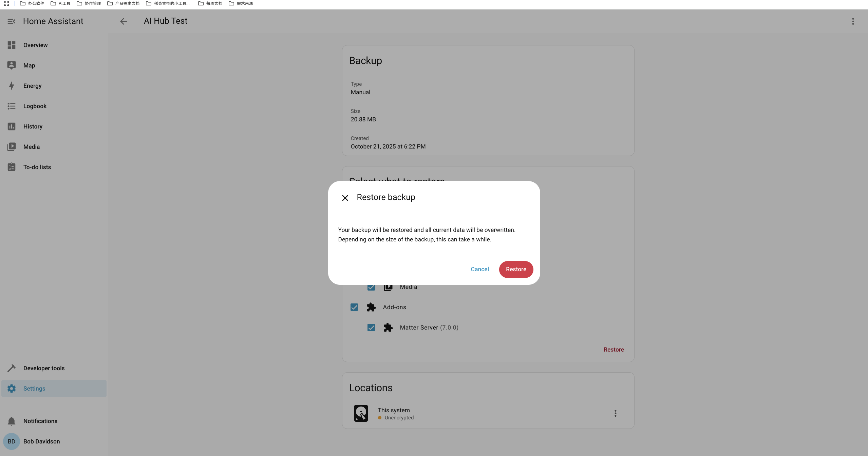The width and height of the screenshot is (868, 456).
Task: Open the 产品需求文档 bookmark folder
Action: click(123, 3)
